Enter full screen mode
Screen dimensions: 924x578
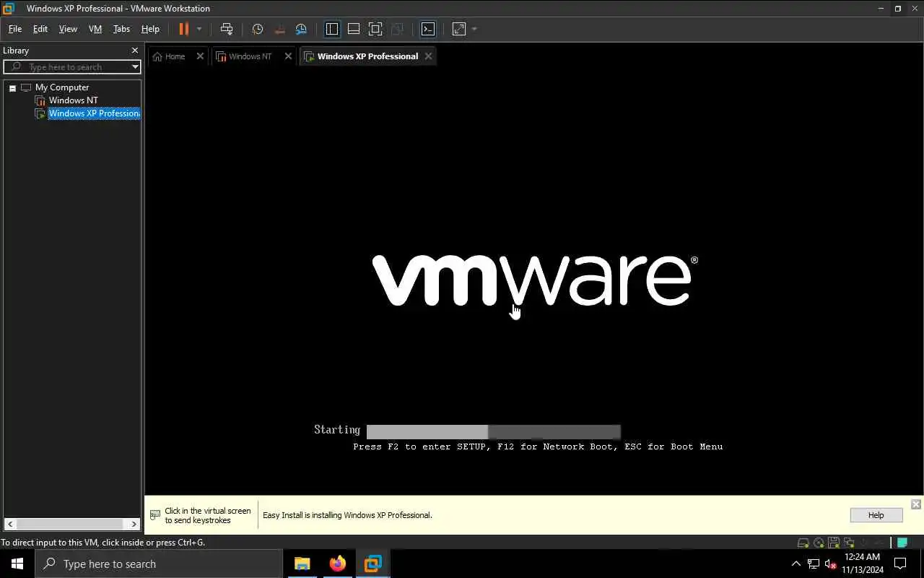[375, 29]
